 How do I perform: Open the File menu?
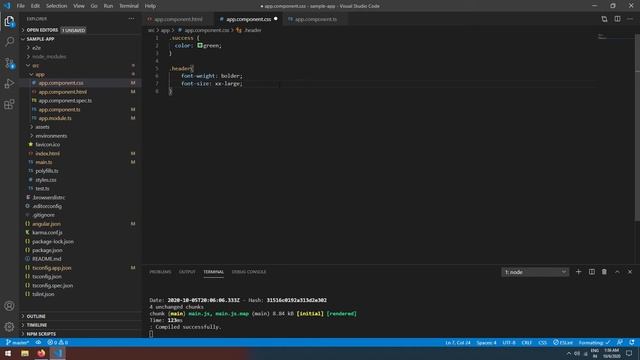20,6
